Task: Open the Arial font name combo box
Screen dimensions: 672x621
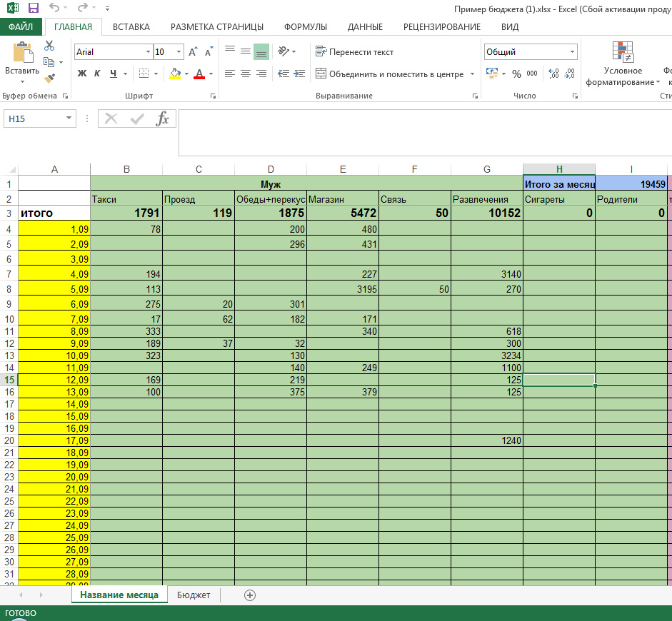Action: point(114,52)
